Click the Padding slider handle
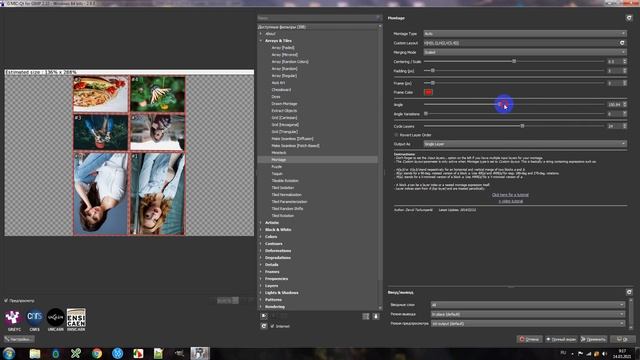 pos(433,71)
